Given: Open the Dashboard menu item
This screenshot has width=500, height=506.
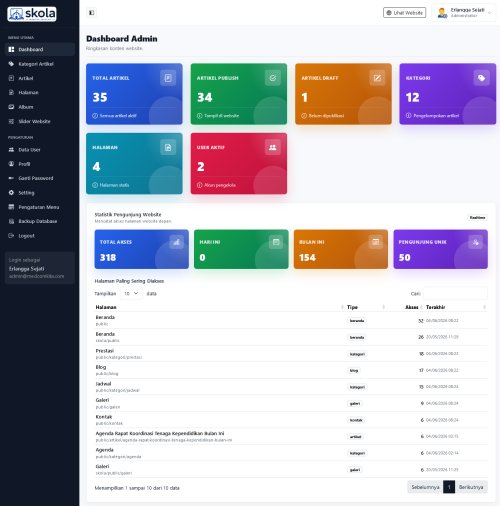Looking at the screenshot, I should (x=40, y=49).
